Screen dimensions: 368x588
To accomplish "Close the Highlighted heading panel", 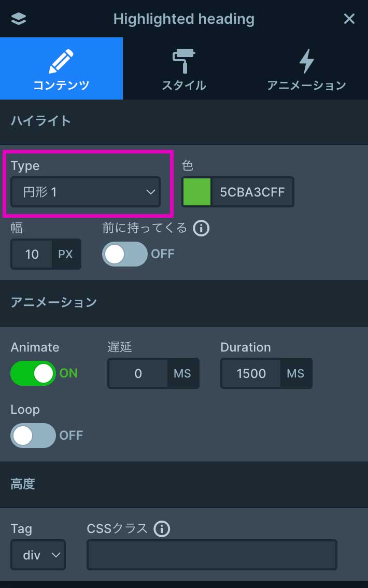I will click(349, 19).
